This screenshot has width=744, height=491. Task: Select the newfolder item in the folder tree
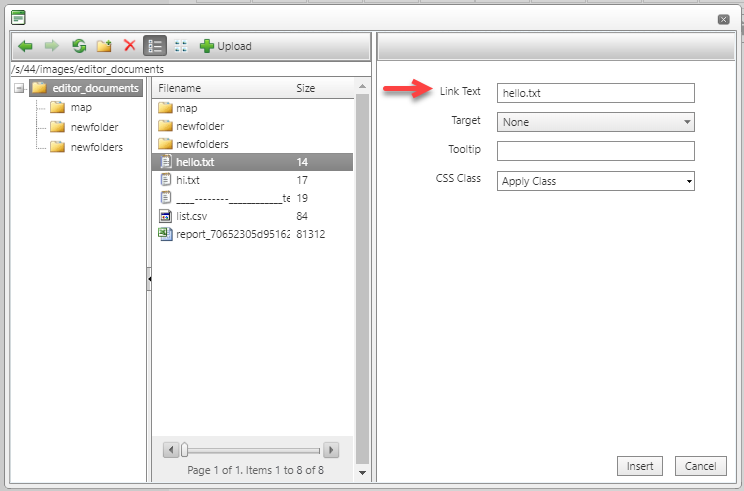click(95, 127)
